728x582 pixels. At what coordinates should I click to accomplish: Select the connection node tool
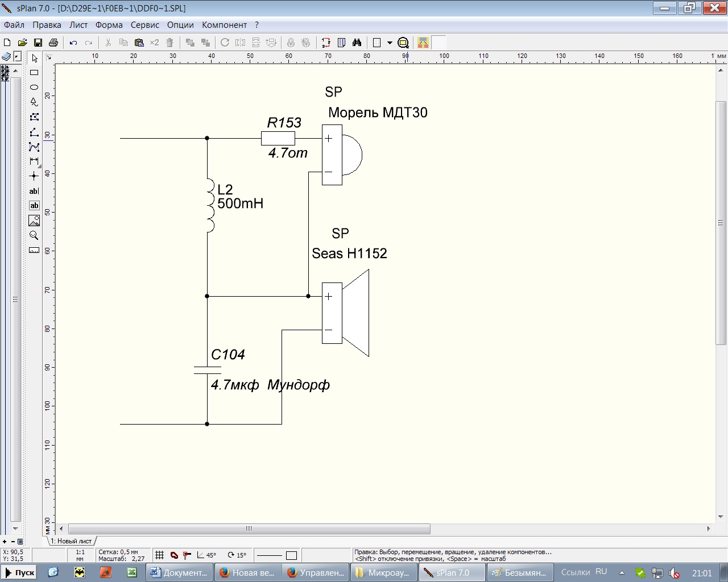click(x=34, y=176)
